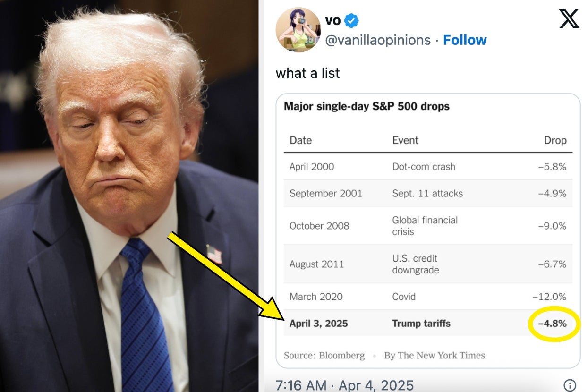Click the yellow circled -4.8% value
Screen dimensions: 588x392
pyautogui.click(x=552, y=324)
